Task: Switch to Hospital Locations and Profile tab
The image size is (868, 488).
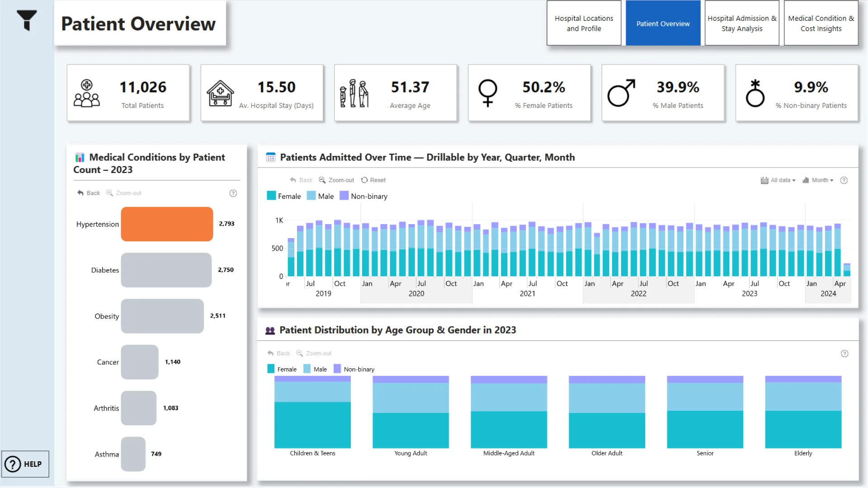Action: coord(584,23)
